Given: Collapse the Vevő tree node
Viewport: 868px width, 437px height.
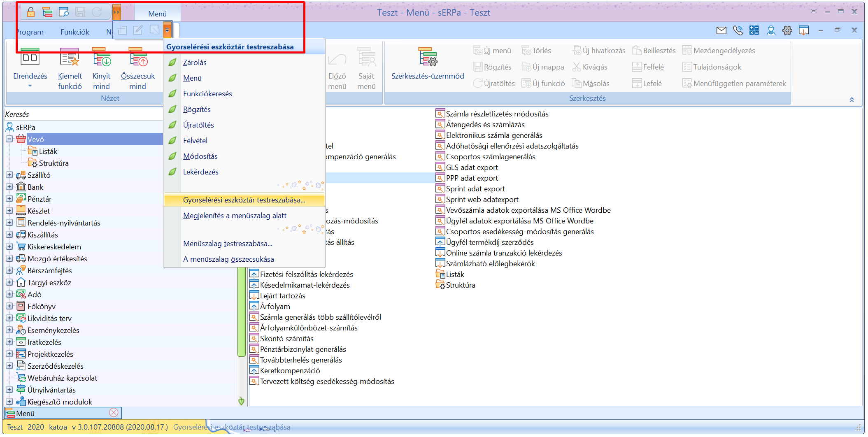Looking at the screenshot, I should (9, 139).
